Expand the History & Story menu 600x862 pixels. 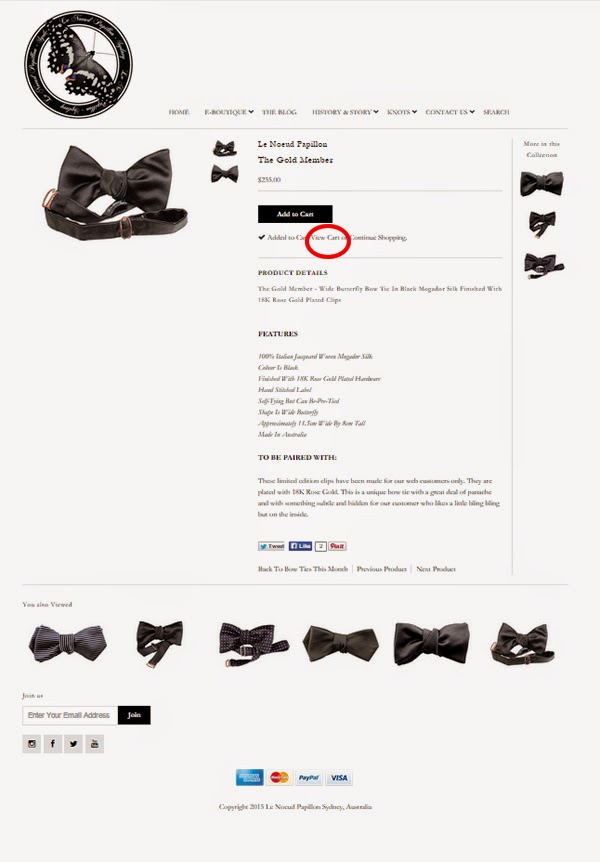(x=345, y=112)
